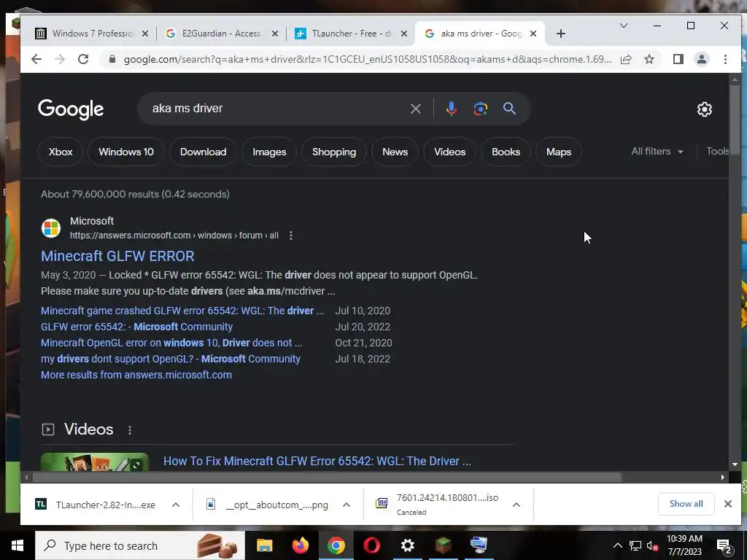747x560 pixels.
Task: Open Minecraft OpenGL error on windows 10 link
Action: 171,343
